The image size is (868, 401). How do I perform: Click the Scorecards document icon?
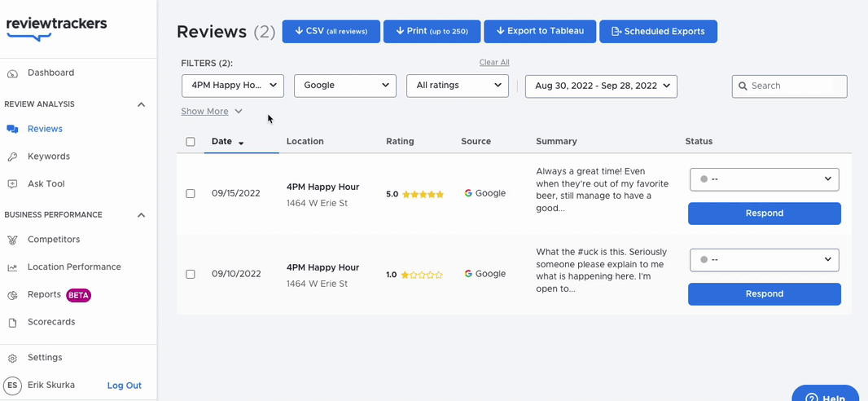click(12, 323)
